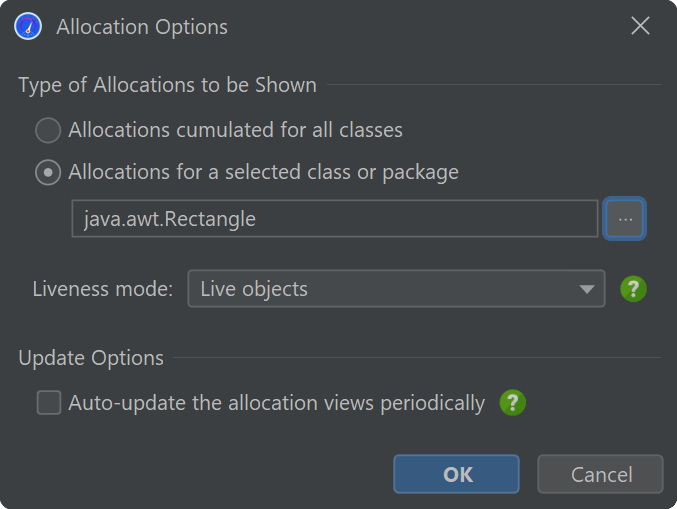This screenshot has height=509, width=677.
Task: Select Allocations cumulated for all classes radio
Action: pyautogui.click(x=48, y=130)
